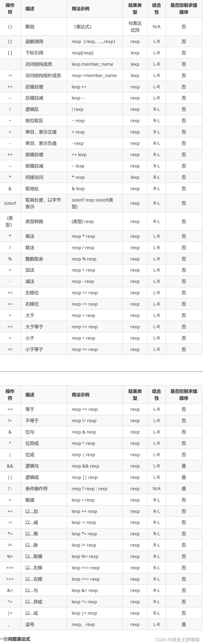Viewport: 203px width, 644px height.
Task: Click 'rexp->member_name' example text
Action: [x=94, y=75]
